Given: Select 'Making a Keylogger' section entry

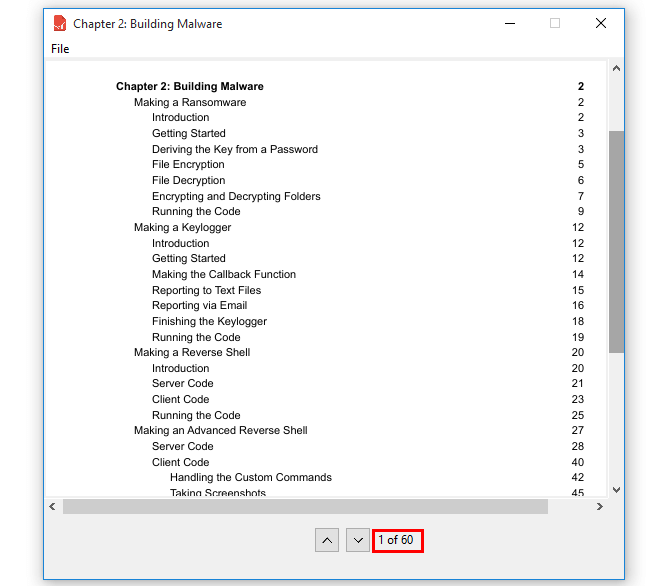Looking at the screenshot, I should [182, 227].
